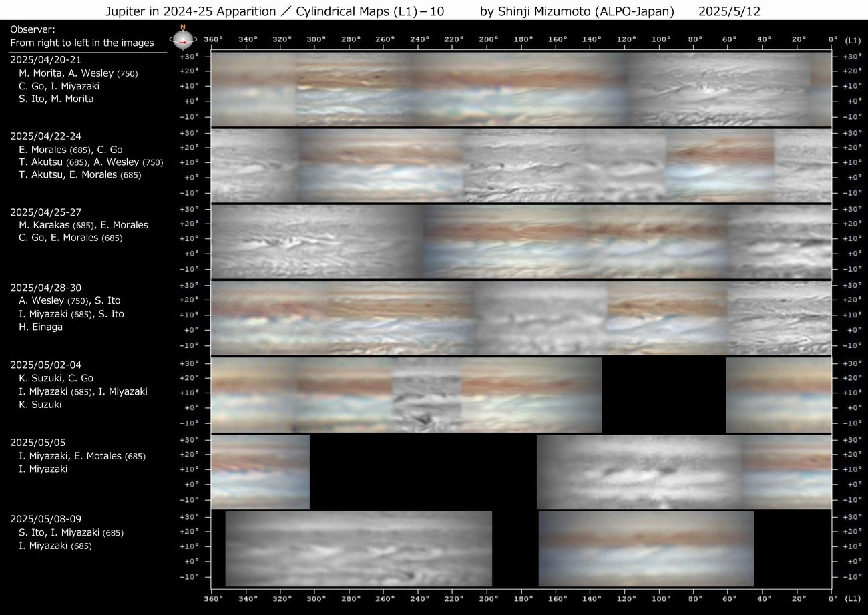868x615 pixels.
Task: Open the 2025/05/05 cylindrical map strip
Action: coord(521,472)
